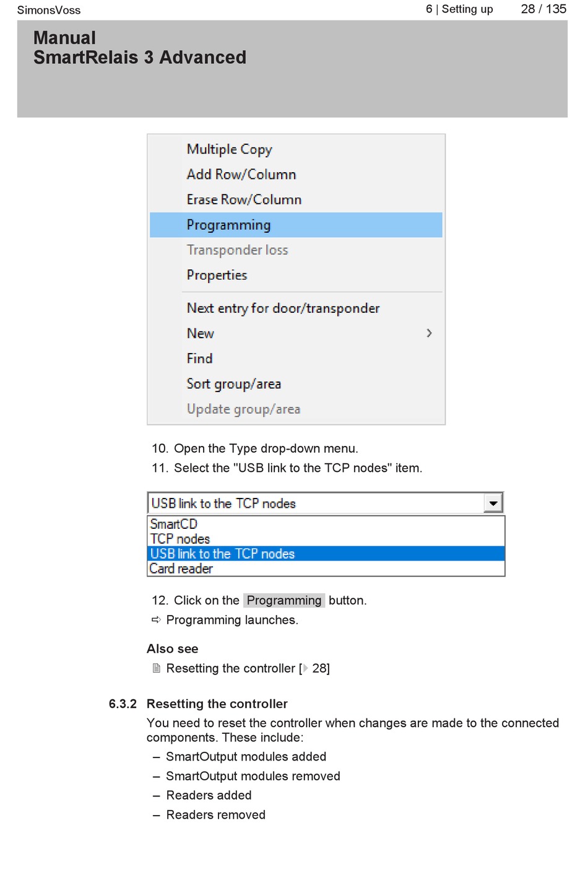Viewport: 588px width, 872px height.
Task: Click the Programming button label
Action: click(x=284, y=600)
